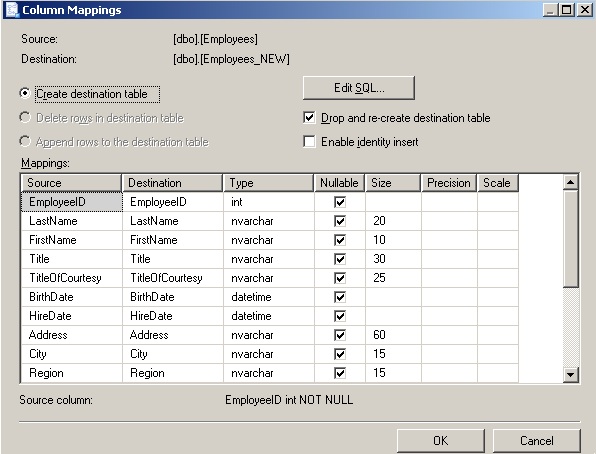Image resolution: width=596 pixels, height=454 pixels.
Task: Select LastName source cell
Action: (x=72, y=221)
